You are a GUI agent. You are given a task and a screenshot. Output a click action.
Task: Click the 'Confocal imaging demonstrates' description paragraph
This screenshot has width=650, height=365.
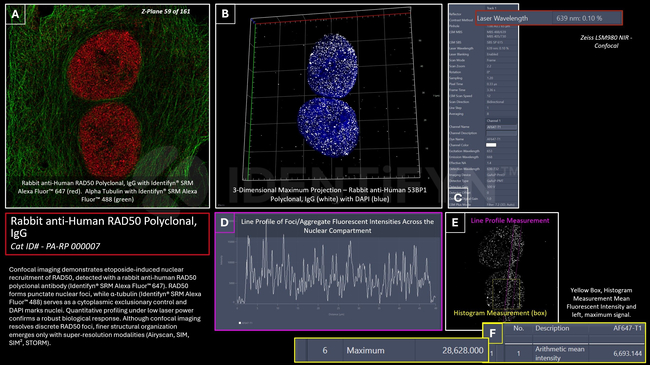(105, 306)
